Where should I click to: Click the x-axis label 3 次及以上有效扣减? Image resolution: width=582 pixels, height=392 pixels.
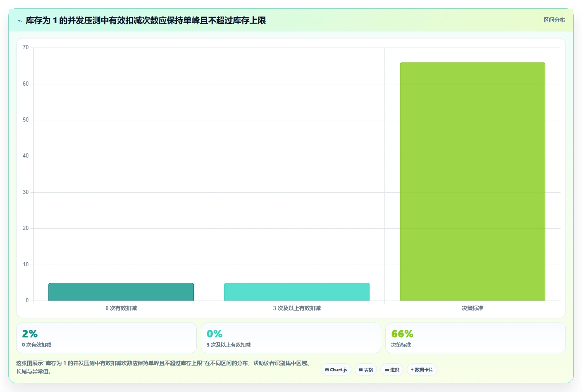297,308
